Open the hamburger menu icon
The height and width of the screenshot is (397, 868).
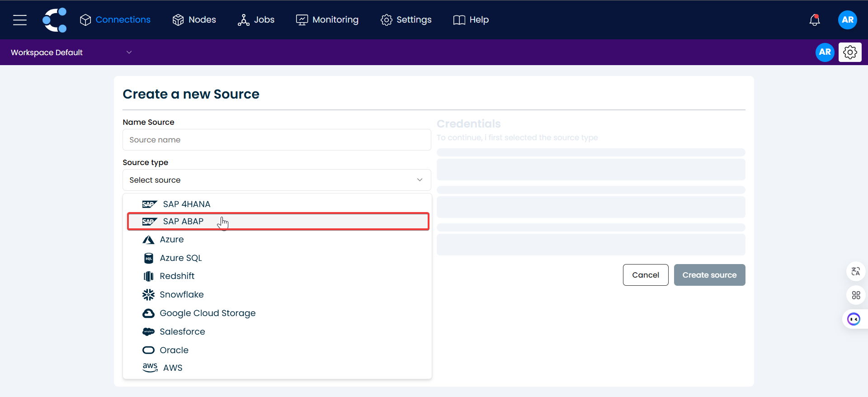20,20
